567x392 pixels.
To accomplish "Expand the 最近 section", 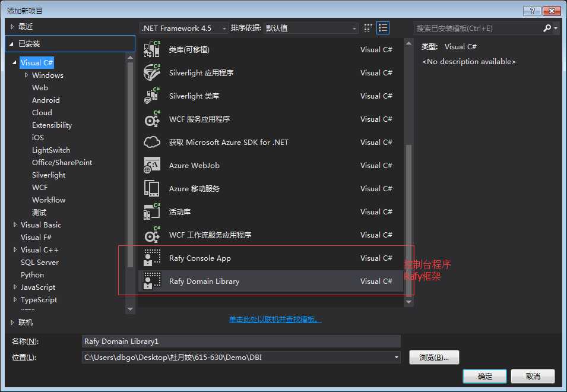I will [x=12, y=26].
